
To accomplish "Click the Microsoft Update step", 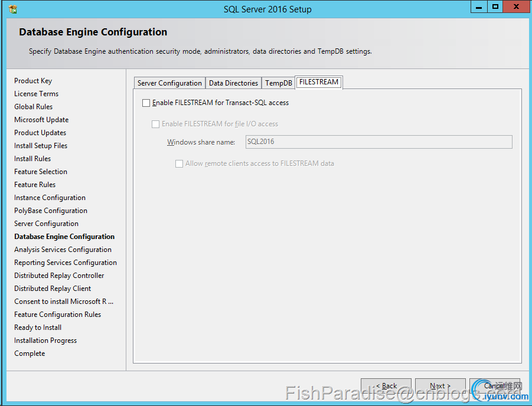I will [x=41, y=120].
